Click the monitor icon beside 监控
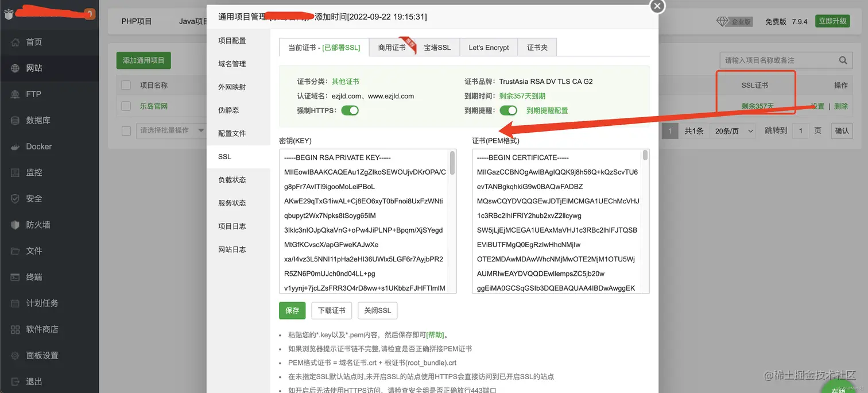The width and height of the screenshot is (868, 393). (15, 172)
